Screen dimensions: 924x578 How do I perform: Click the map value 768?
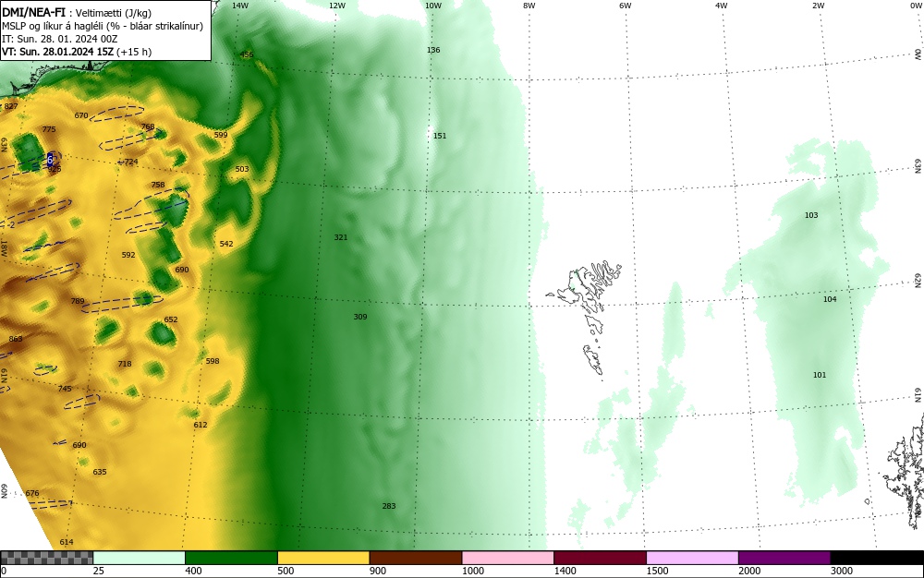point(147,126)
